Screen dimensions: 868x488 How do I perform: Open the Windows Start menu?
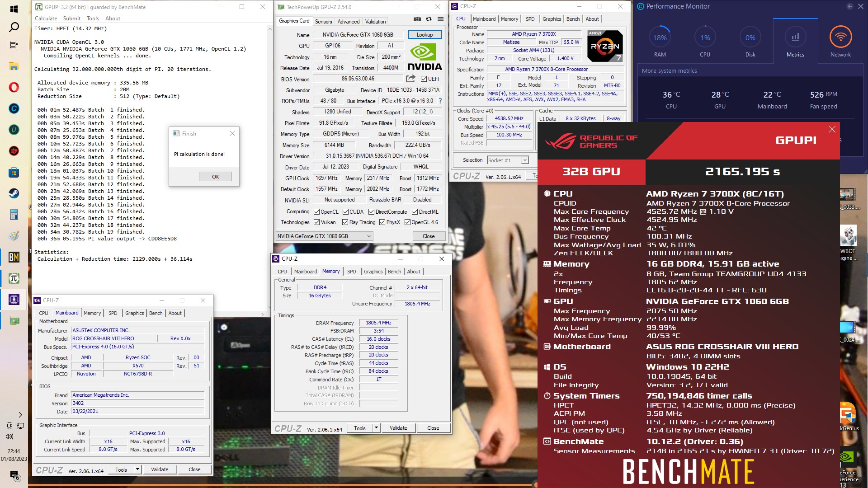14,9
